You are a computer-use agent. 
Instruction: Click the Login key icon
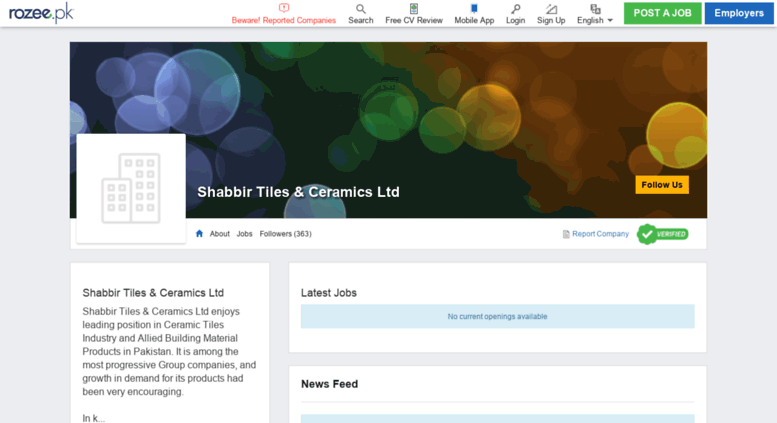pyautogui.click(x=515, y=8)
